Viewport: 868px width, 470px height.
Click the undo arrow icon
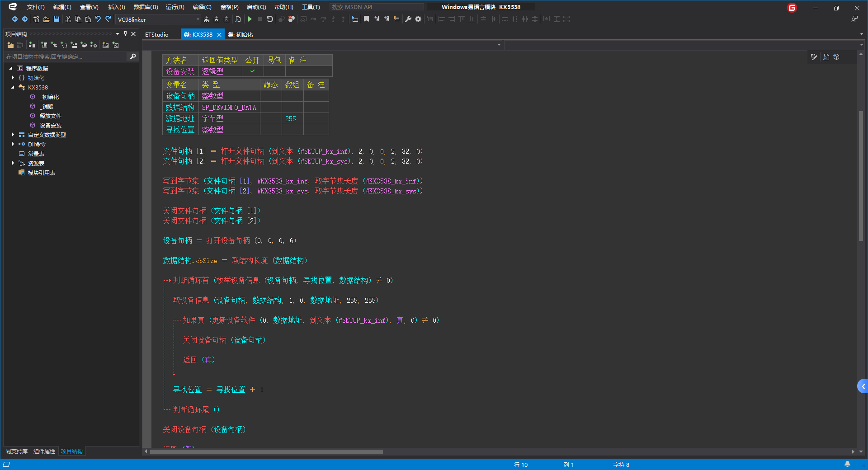coord(98,19)
